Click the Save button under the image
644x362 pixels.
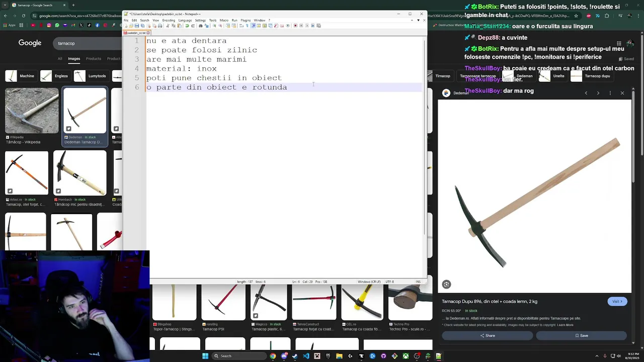(x=581, y=335)
